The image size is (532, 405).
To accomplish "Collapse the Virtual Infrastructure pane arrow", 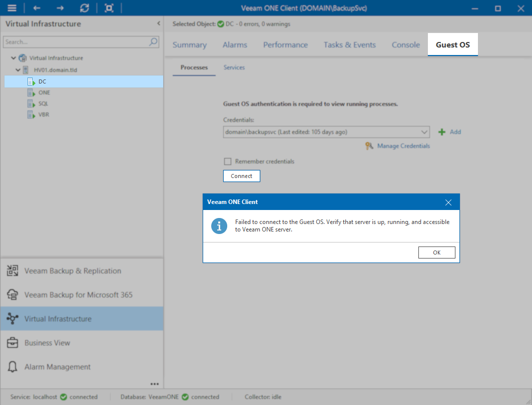I will [159, 23].
